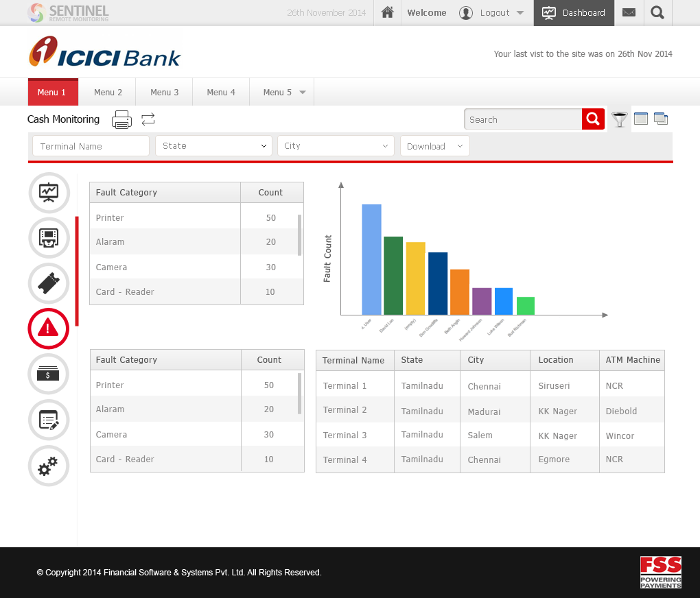700x598 pixels.
Task: Open the ATM machine sidebar icon
Action: (x=49, y=238)
